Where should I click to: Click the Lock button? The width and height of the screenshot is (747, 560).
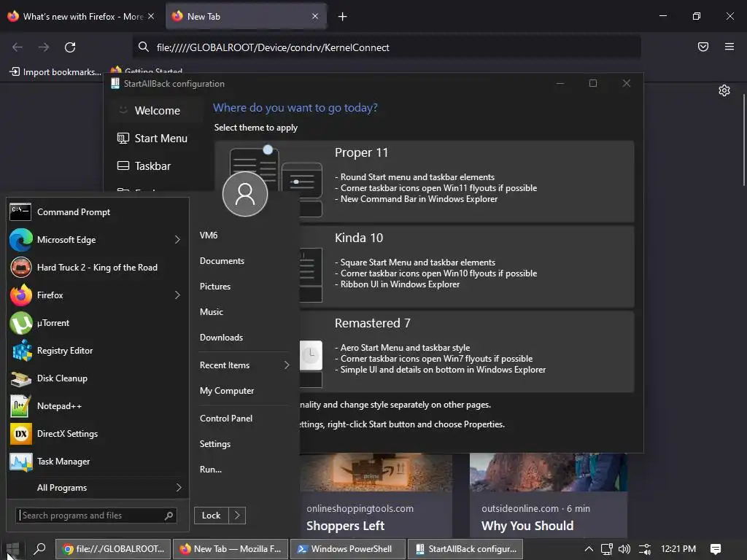(212, 516)
